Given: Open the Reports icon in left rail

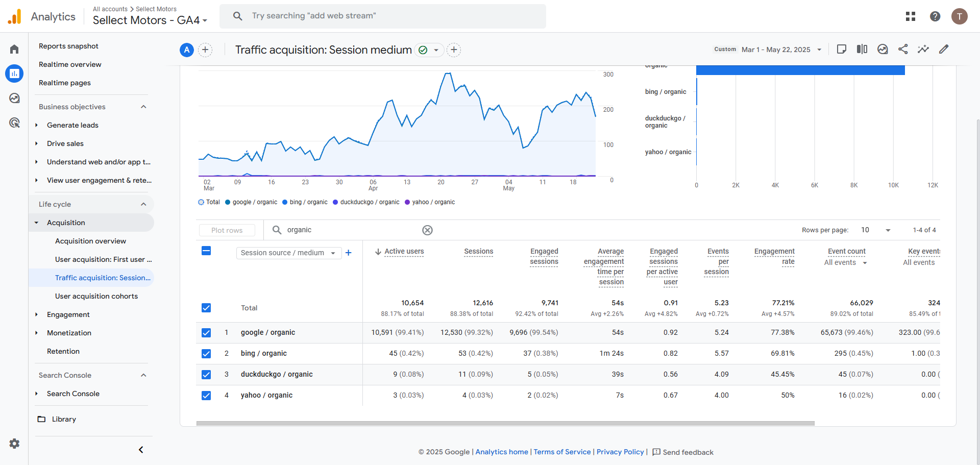Looking at the screenshot, I should (14, 74).
